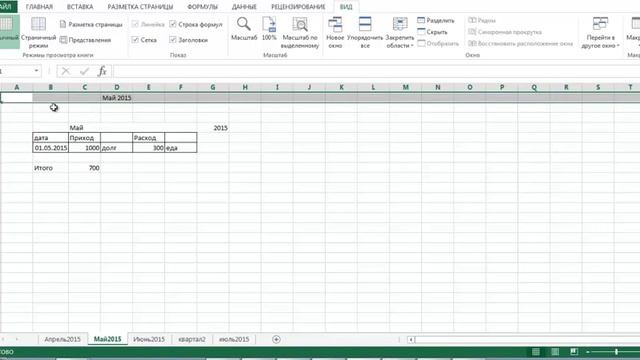The image size is (640, 360).
Task: Open the ГЛАВНАЯ ribbon tab
Action: click(39, 7)
